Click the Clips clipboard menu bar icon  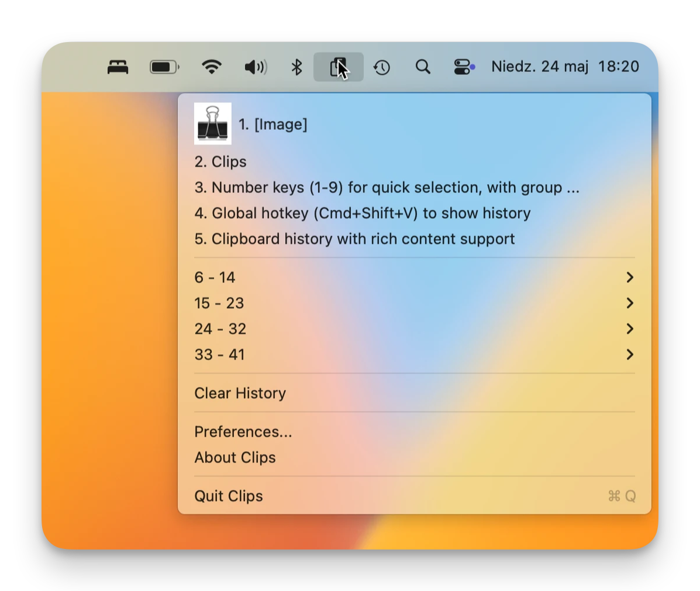point(339,67)
